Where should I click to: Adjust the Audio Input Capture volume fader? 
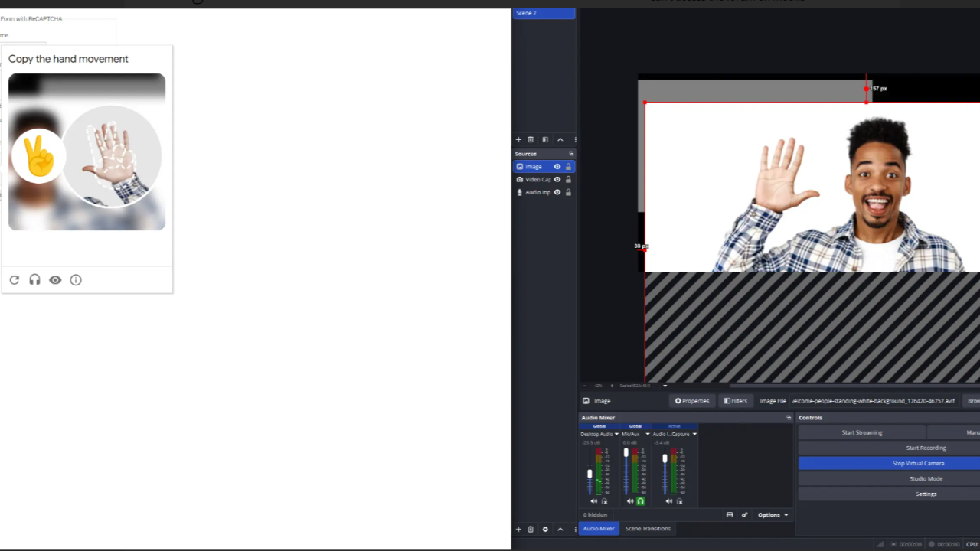point(665,458)
